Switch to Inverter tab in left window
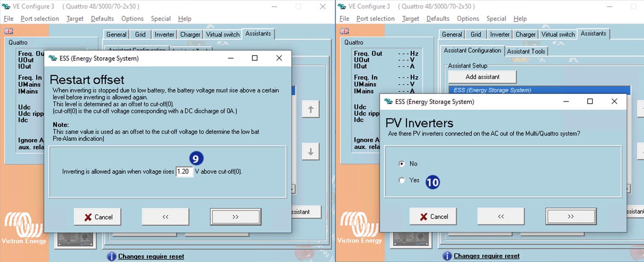 (x=165, y=34)
